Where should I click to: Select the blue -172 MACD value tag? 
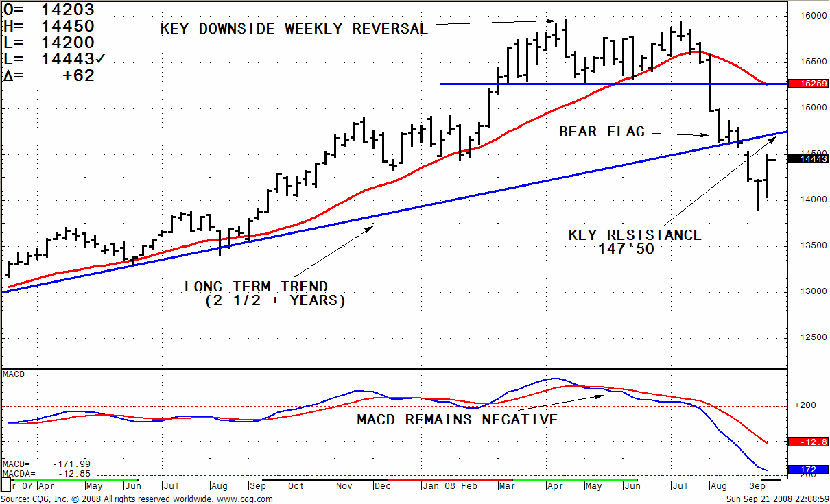point(809,470)
